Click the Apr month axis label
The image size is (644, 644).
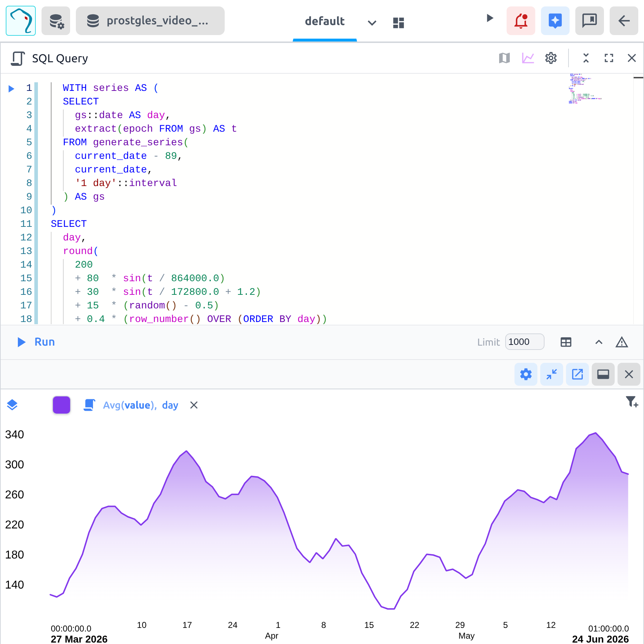(x=272, y=636)
